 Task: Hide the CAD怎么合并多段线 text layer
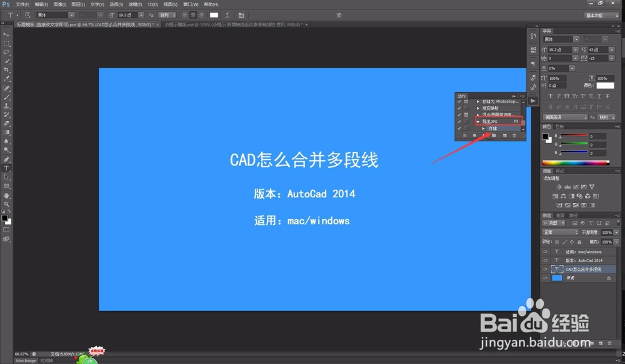(x=545, y=269)
